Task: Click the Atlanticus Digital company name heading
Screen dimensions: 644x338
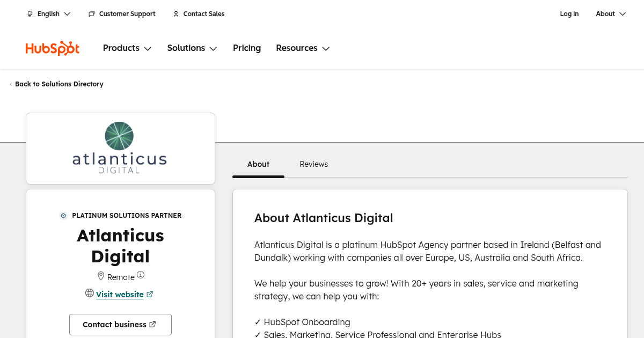Action: click(120, 246)
